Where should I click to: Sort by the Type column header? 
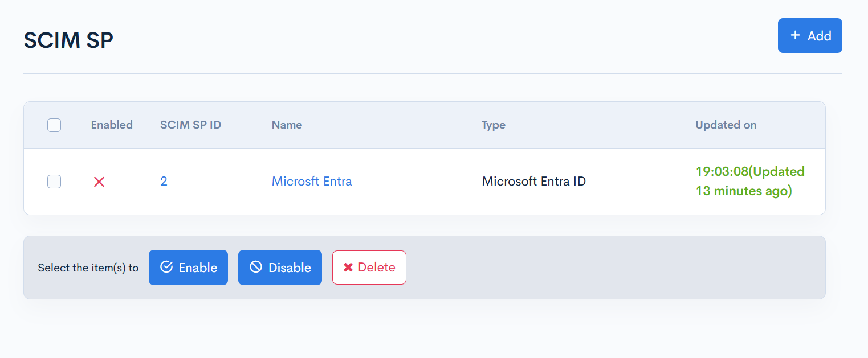coord(493,125)
